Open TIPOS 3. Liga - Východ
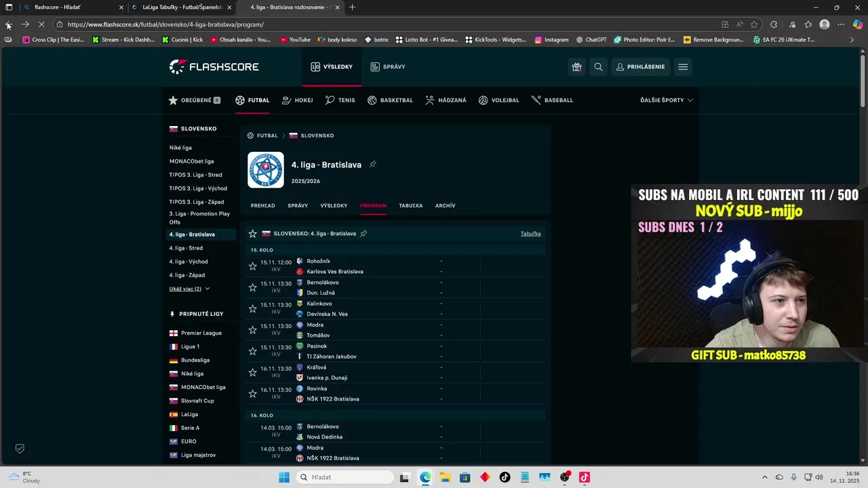Screen dimensions: 868x488 (x=198, y=188)
